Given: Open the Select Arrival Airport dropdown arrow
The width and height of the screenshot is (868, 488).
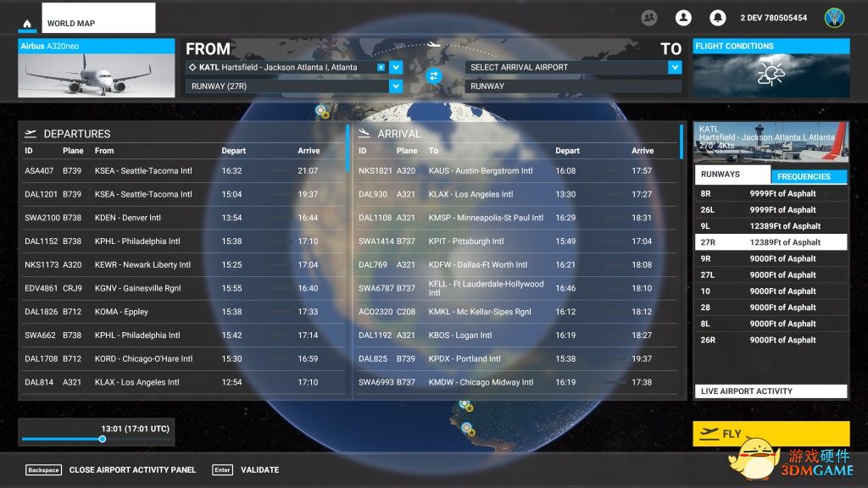Looking at the screenshot, I should pos(674,68).
